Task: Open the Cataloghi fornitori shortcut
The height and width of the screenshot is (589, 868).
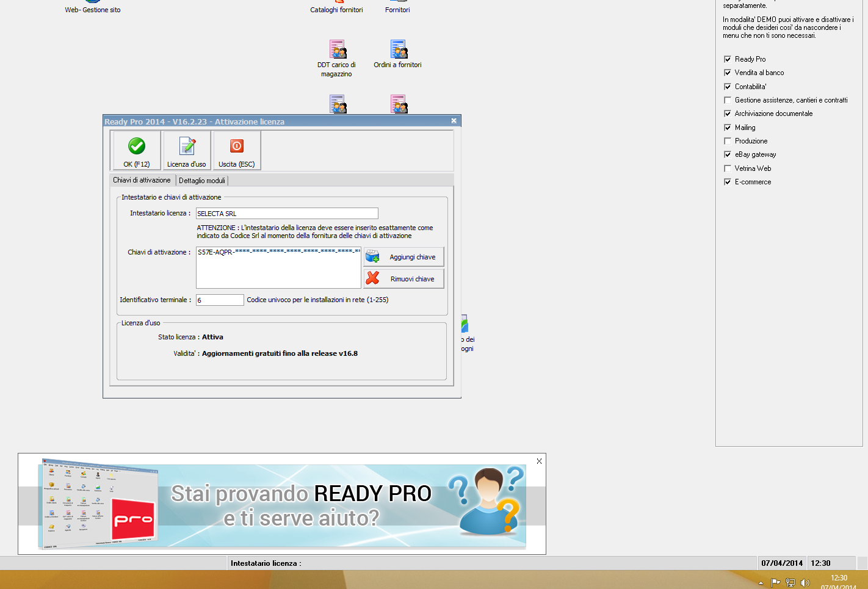Action: pos(336,7)
